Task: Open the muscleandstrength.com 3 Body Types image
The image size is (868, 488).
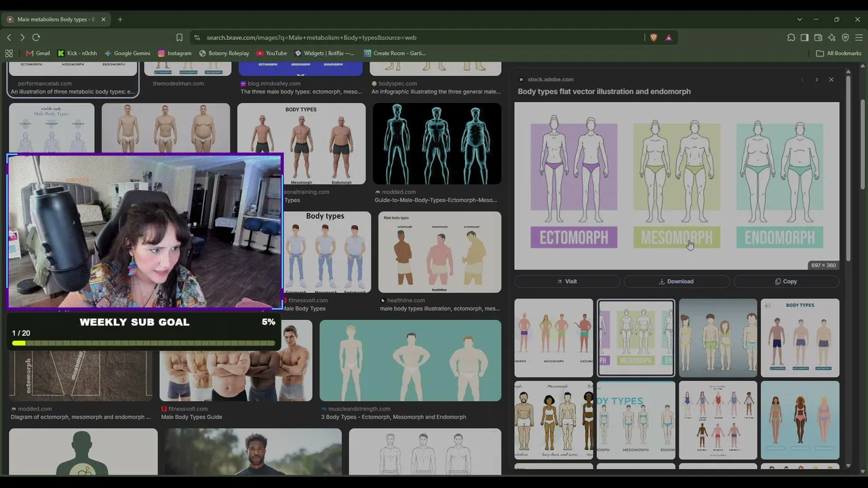Action: coord(410,361)
